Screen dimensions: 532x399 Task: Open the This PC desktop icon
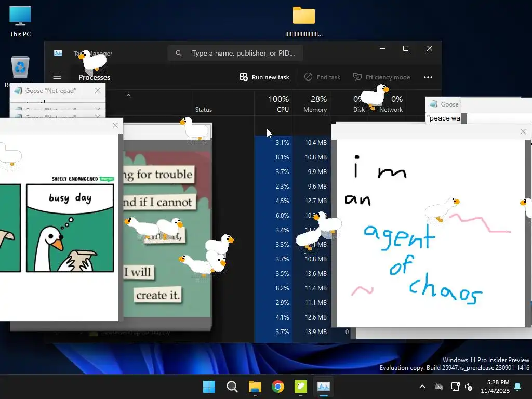pos(20,22)
